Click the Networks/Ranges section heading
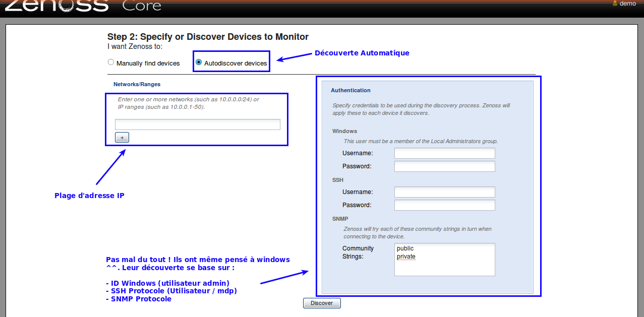 137,84
